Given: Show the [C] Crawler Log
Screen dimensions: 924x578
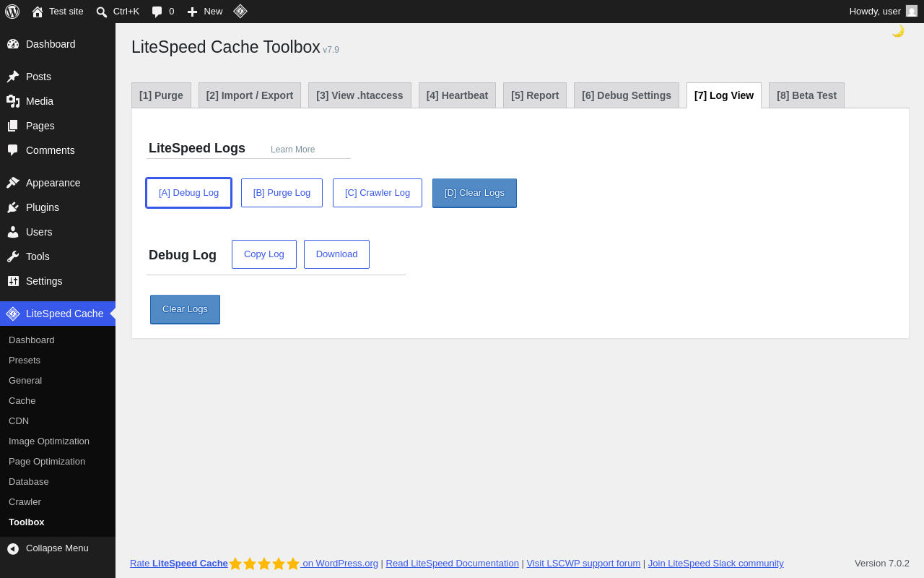Looking at the screenshot, I should 378,193.
